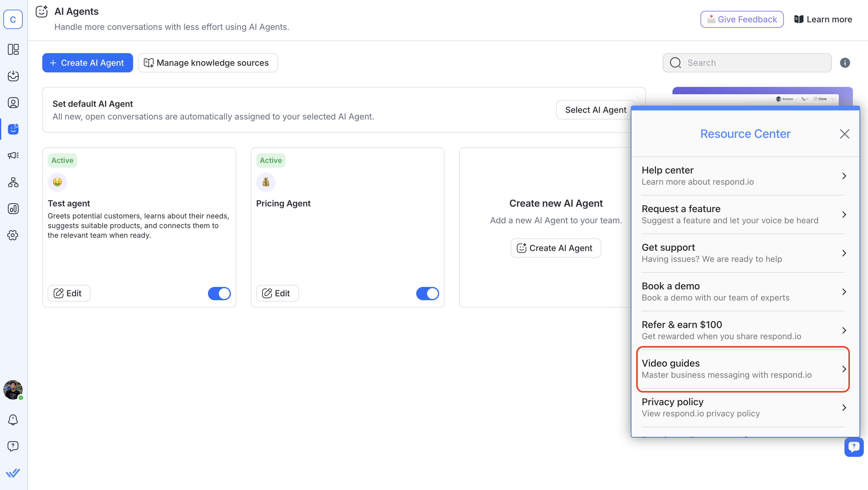Click the info icon beside Search
The height and width of the screenshot is (490, 868).
pyautogui.click(x=844, y=63)
